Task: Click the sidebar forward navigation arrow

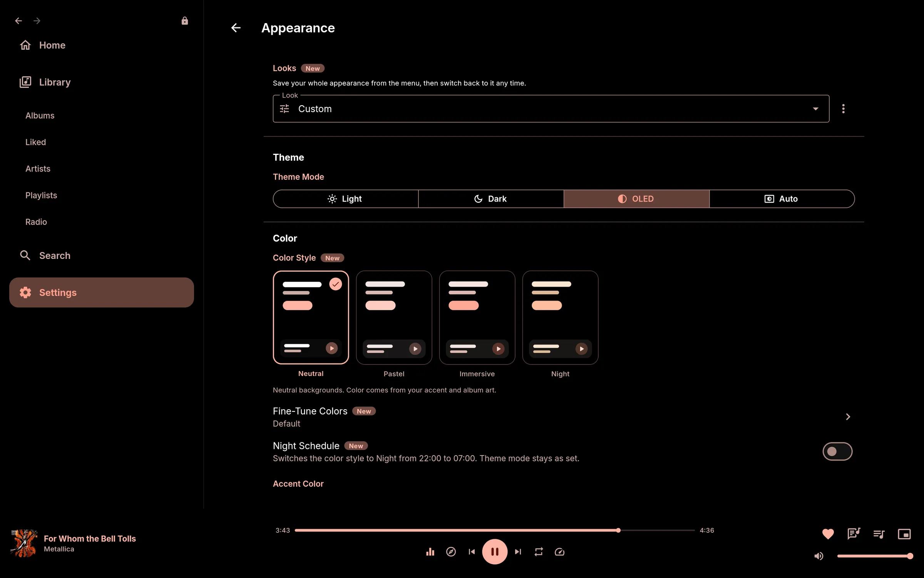Action: point(37,21)
